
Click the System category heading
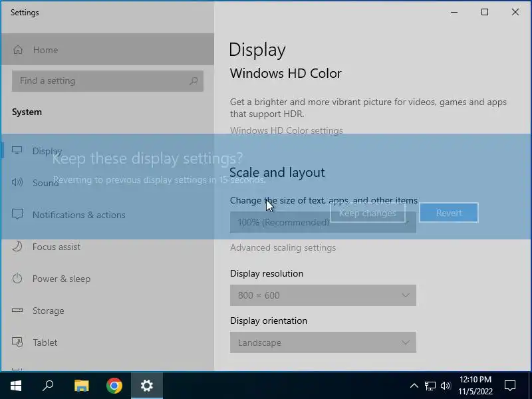[27, 112]
